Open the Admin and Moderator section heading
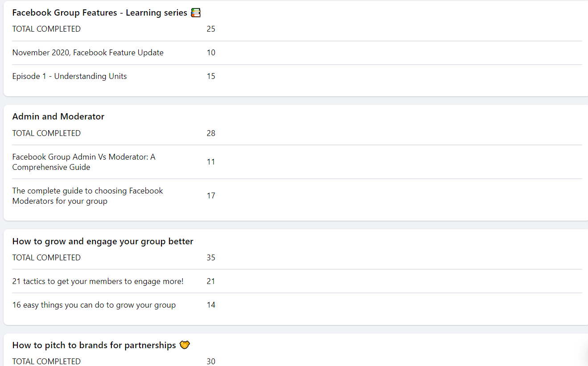The image size is (588, 366). click(58, 117)
